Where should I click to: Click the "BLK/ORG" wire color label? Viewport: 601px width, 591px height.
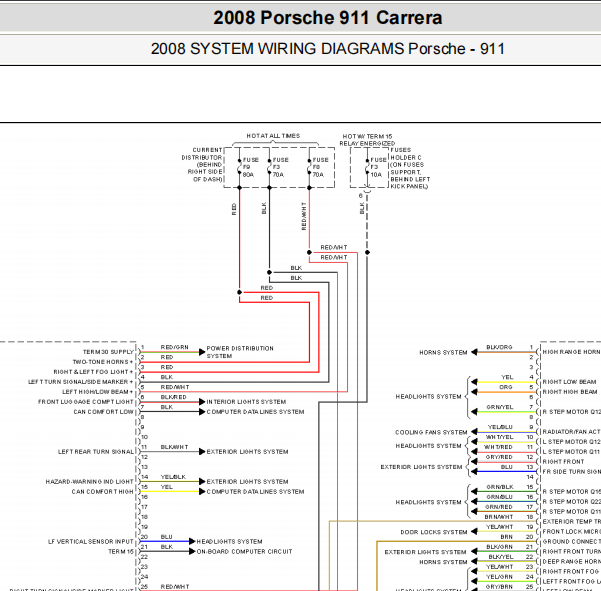pyautogui.click(x=499, y=347)
